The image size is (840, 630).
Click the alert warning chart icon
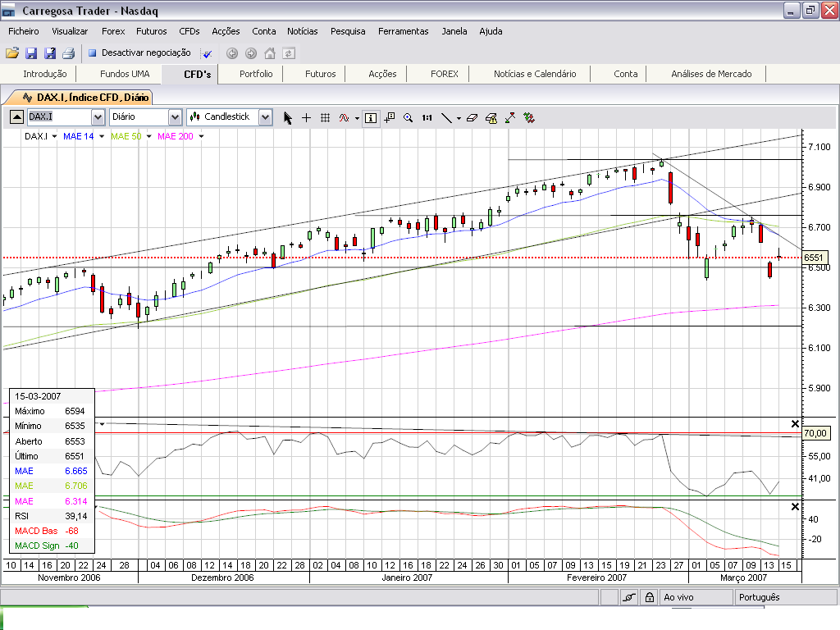coord(491,118)
